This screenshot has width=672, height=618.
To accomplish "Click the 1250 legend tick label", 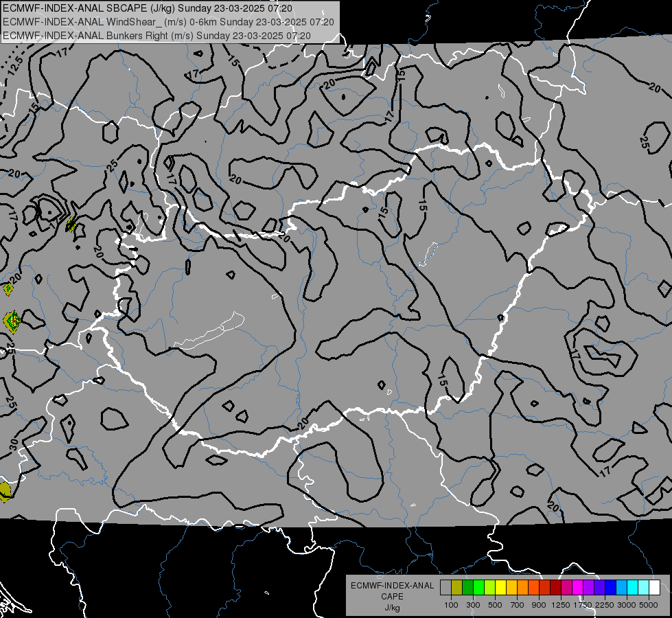I will coord(561,605).
